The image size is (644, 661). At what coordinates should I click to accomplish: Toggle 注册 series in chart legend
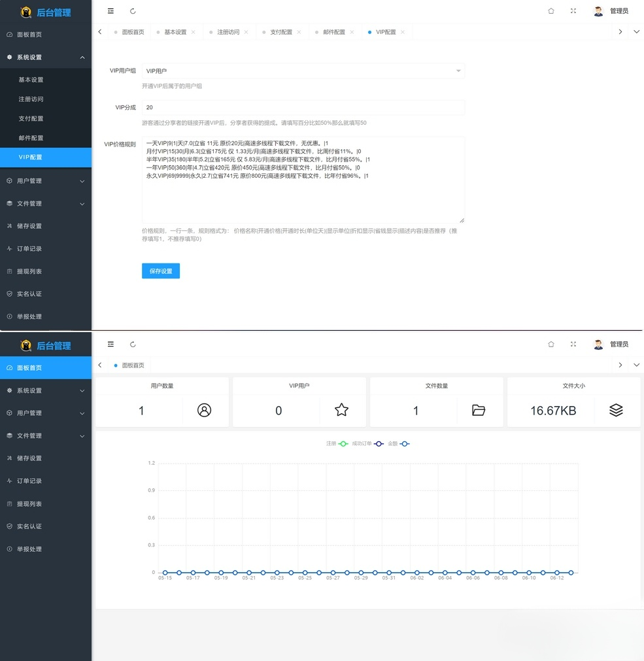[x=337, y=443]
